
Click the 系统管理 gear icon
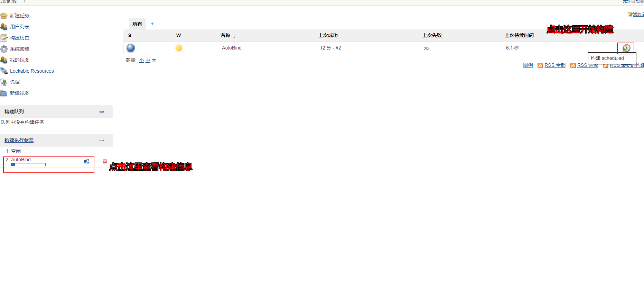click(x=4, y=49)
